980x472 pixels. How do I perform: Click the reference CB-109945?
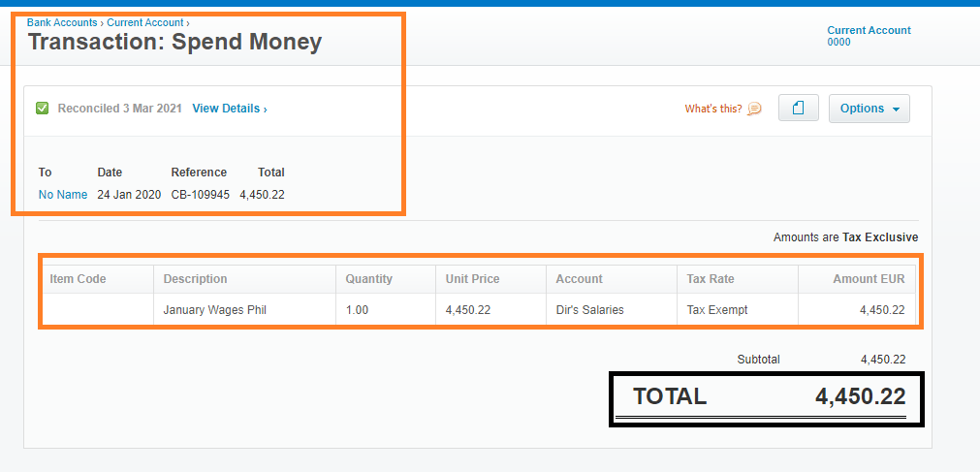pos(201,195)
